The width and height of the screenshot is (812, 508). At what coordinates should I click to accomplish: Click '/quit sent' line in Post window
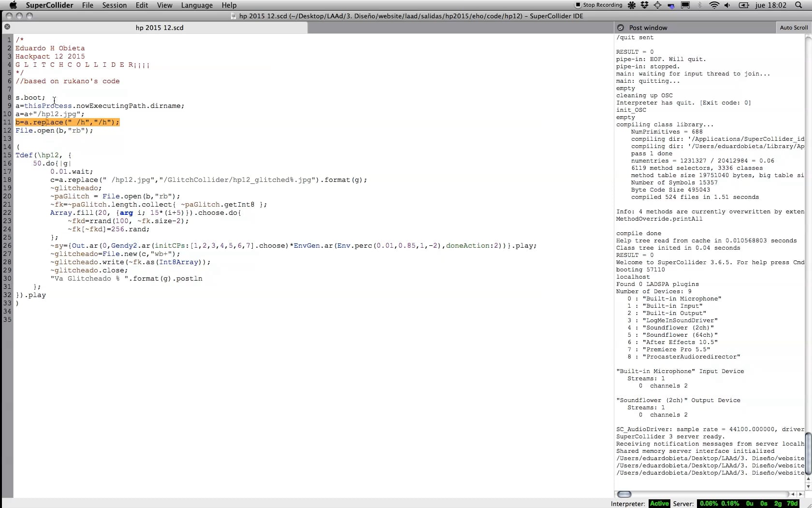point(635,37)
